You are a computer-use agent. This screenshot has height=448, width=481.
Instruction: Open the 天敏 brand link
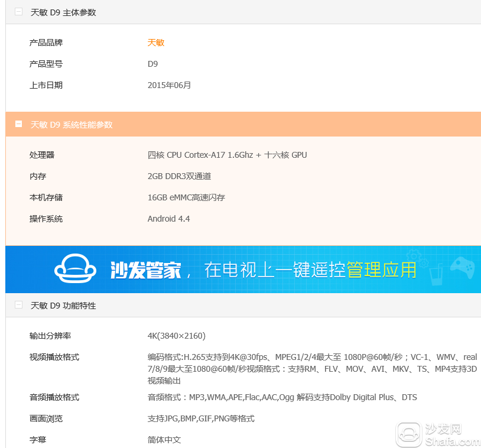(x=156, y=43)
